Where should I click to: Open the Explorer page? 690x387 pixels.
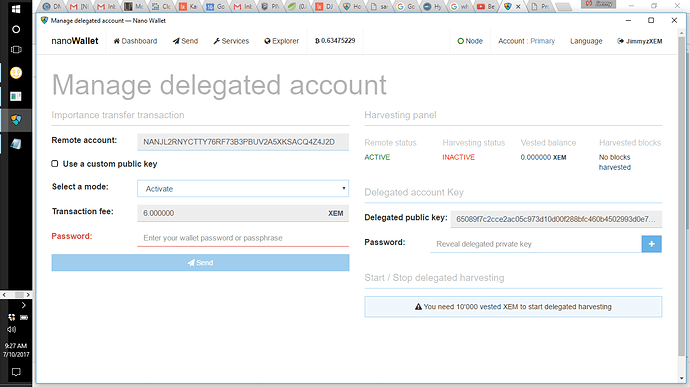(x=282, y=41)
